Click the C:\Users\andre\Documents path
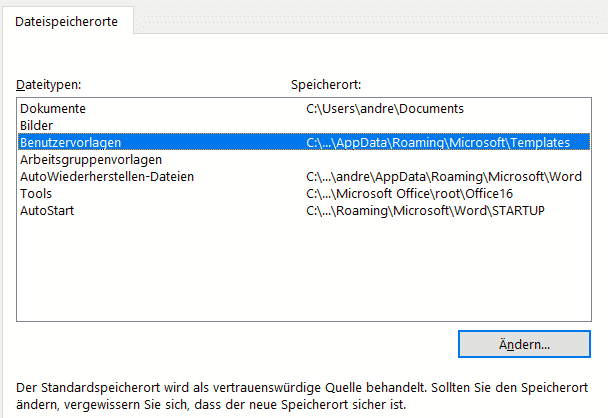Viewport: 608px width, 418px height. (x=385, y=108)
